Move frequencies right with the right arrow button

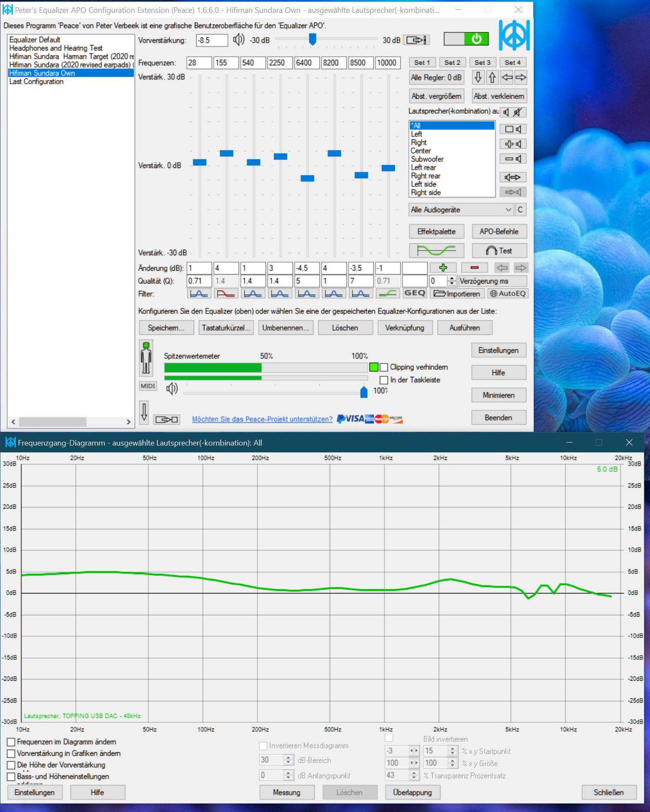coord(521,77)
